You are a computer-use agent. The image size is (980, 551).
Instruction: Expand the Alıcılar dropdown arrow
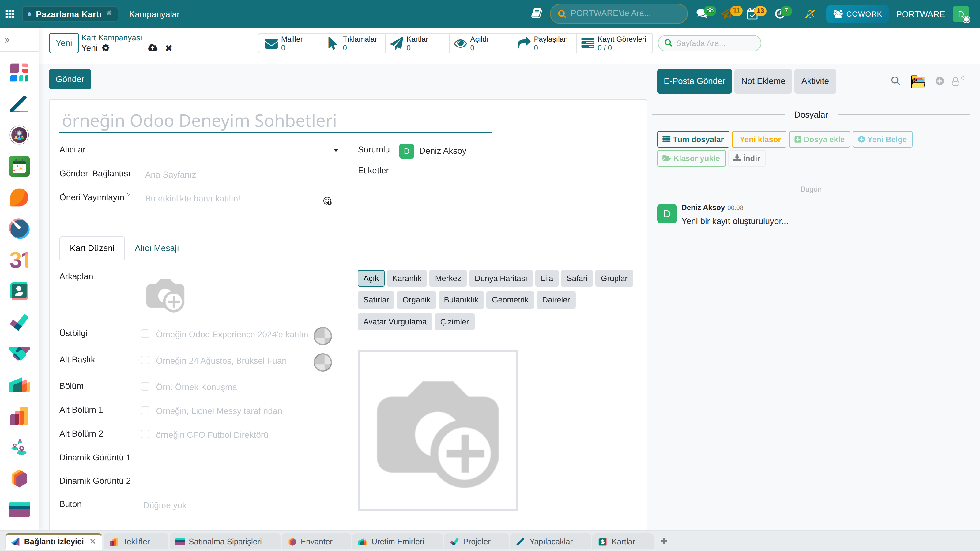pyautogui.click(x=336, y=151)
